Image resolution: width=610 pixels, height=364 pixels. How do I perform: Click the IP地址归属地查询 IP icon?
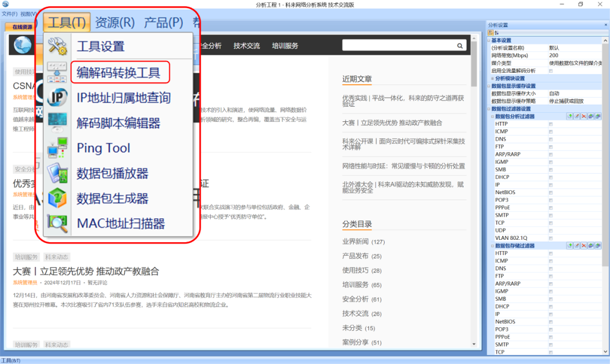[57, 97]
